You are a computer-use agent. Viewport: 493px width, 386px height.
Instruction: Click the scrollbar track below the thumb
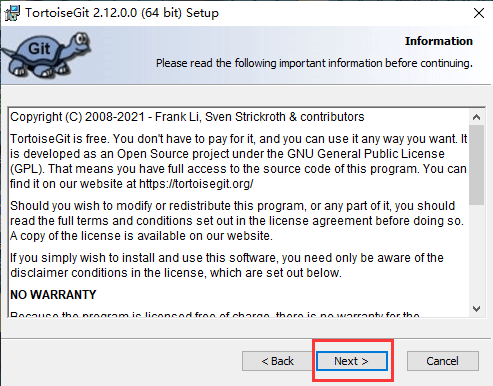click(x=476, y=253)
